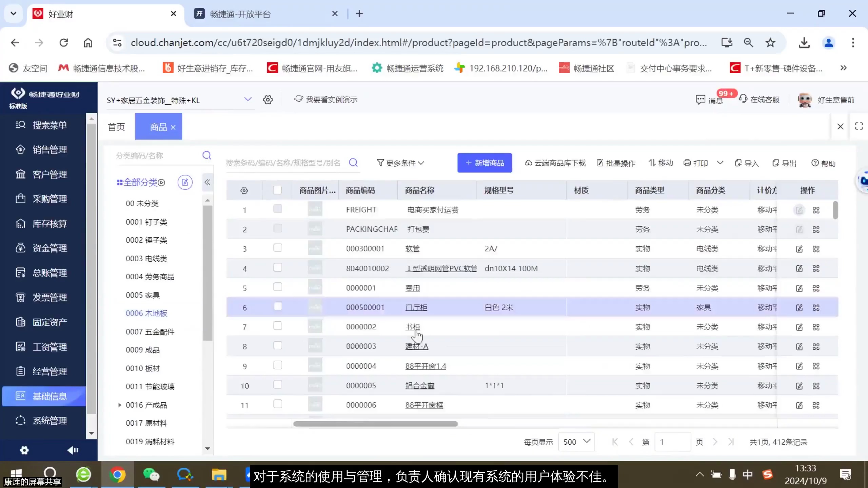The image size is (868, 488).
Task: Edit the 门厅柜 row with pencil icon
Action: pos(799,307)
